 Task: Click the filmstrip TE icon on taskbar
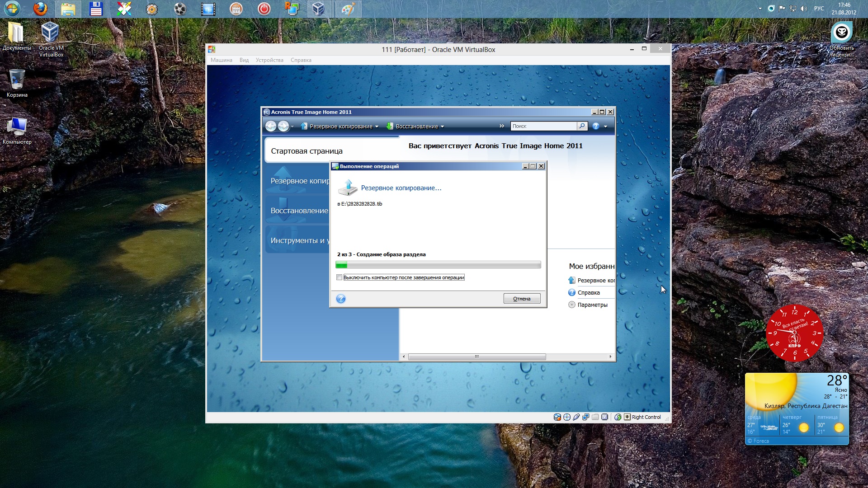[208, 9]
